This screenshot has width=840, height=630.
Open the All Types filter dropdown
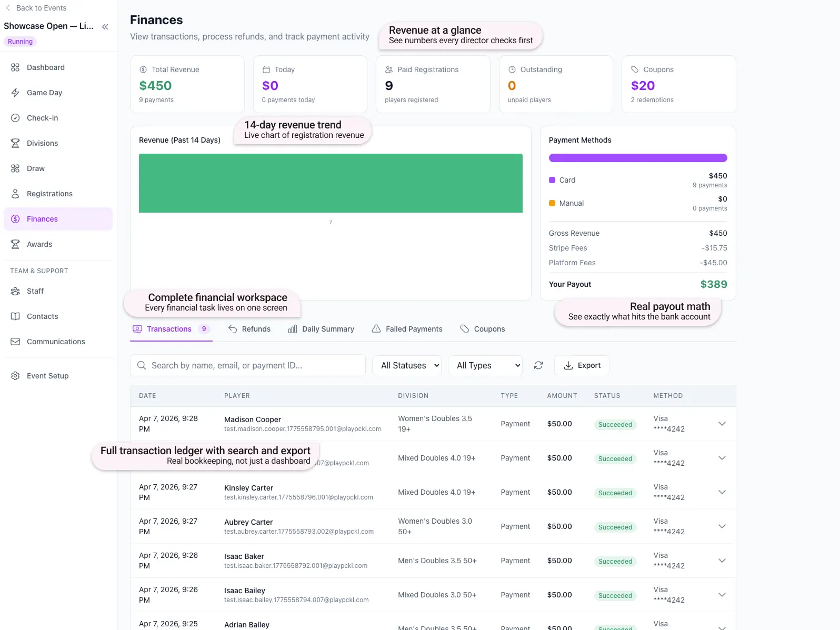tap(485, 365)
